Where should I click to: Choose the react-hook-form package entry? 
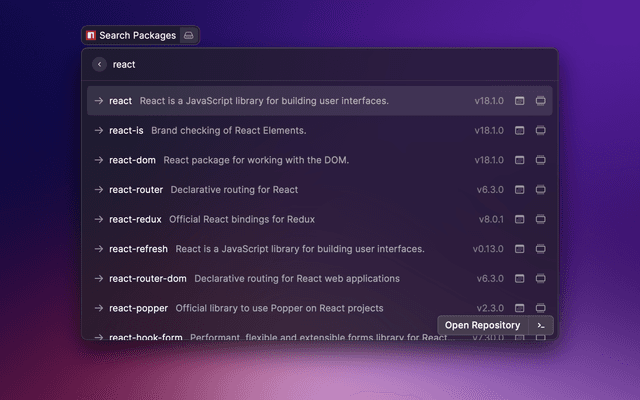coord(145,337)
